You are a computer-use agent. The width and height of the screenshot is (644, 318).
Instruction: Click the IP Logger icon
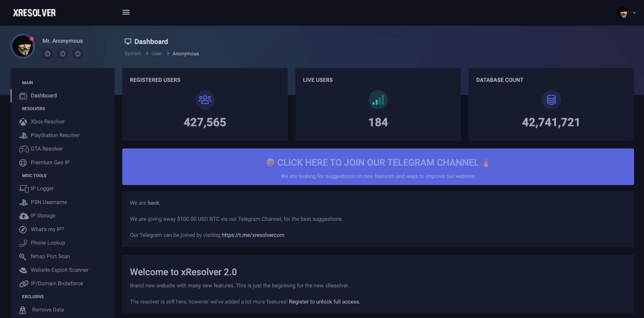[24, 189]
